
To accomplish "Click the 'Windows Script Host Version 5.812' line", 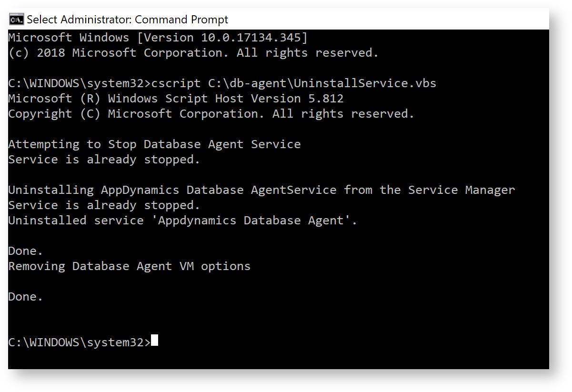I will pos(176,99).
